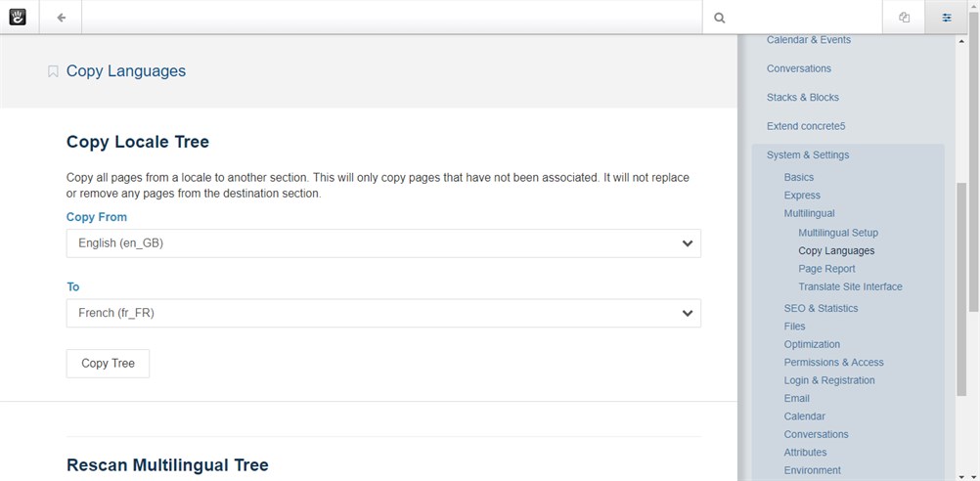Viewport: 980px width, 481px height.
Task: Go to Multilingual Setup page
Action: 838,233
